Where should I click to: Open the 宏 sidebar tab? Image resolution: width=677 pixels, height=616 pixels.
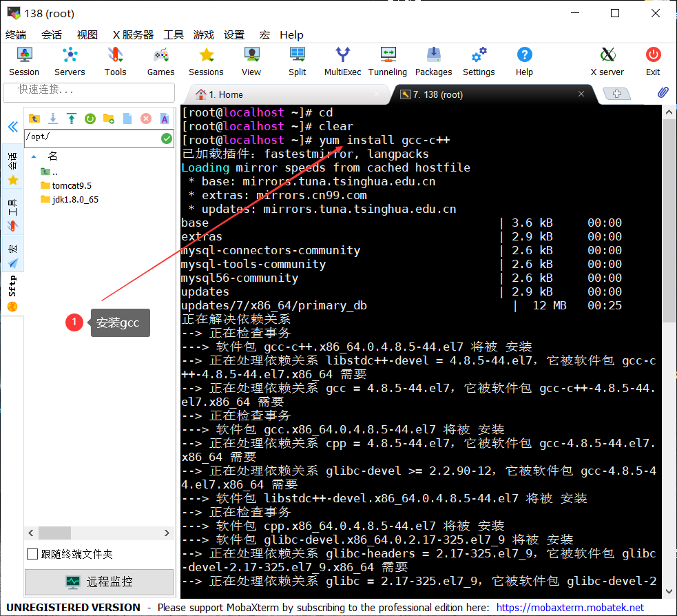(13, 255)
